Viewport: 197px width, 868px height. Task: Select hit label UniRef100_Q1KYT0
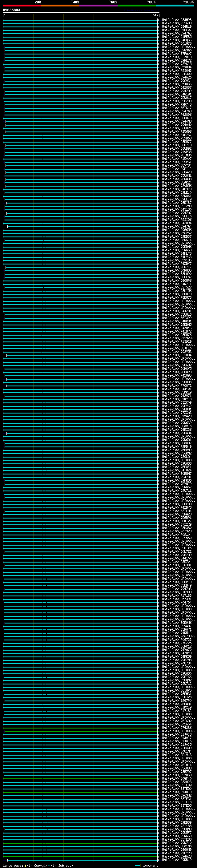tap(176, 399)
